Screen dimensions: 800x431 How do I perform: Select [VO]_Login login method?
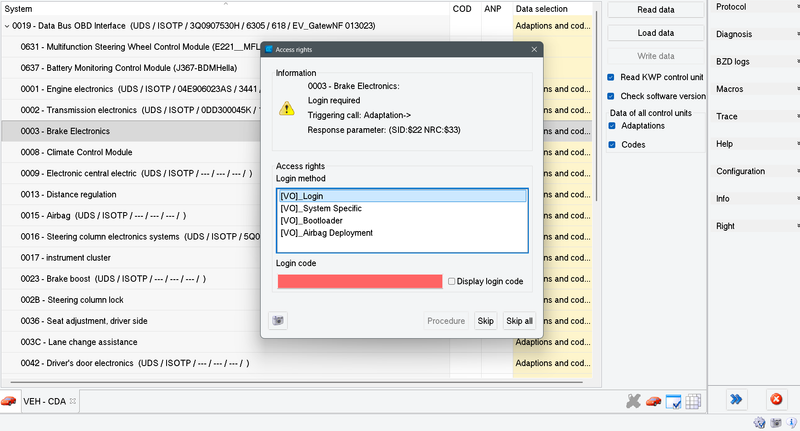[402, 196]
